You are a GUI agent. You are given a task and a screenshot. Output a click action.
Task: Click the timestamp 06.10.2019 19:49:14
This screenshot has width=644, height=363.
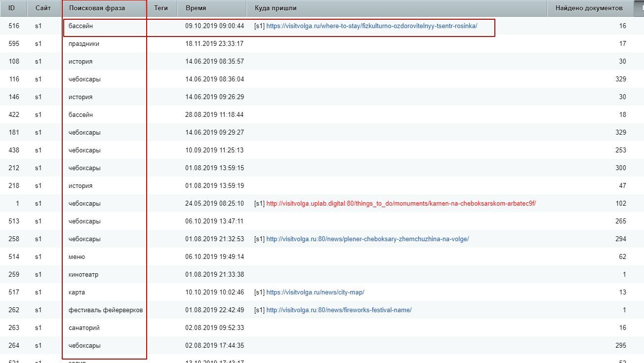tap(214, 257)
